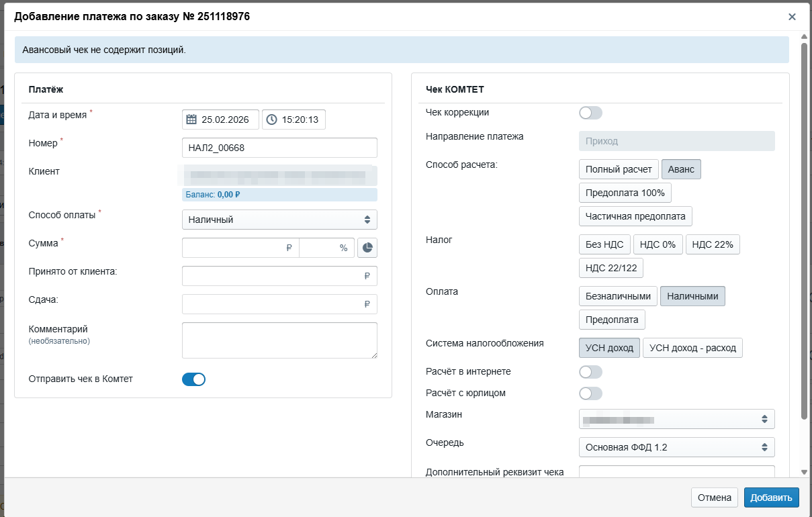The height and width of the screenshot is (517, 812).
Task: Click the Принято от клиента field
Action: coord(279,276)
